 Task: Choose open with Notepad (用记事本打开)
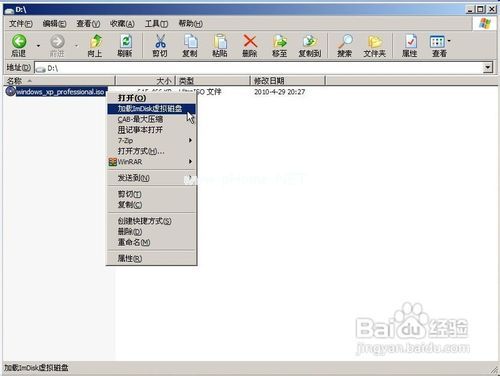(152, 130)
